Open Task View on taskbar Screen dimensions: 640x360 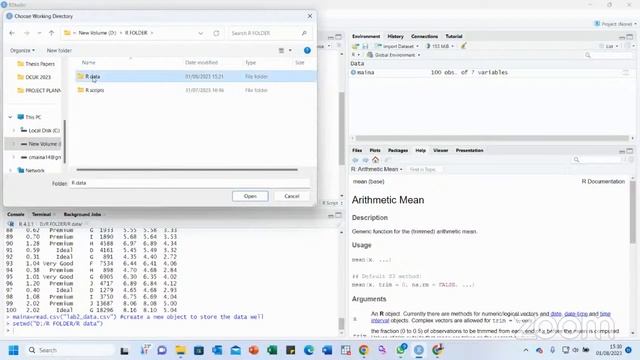124,350
